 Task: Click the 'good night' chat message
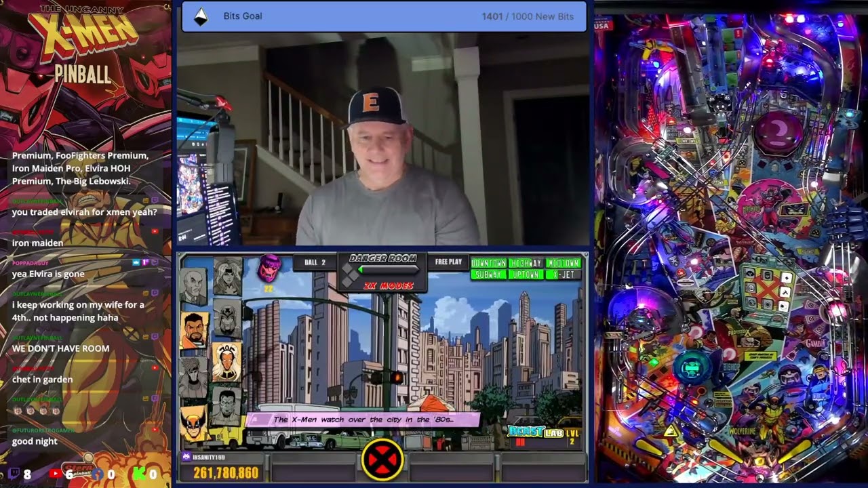coord(35,441)
